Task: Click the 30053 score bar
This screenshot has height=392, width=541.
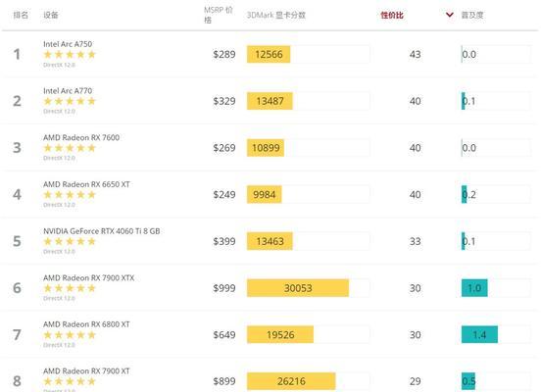Action: (x=298, y=288)
